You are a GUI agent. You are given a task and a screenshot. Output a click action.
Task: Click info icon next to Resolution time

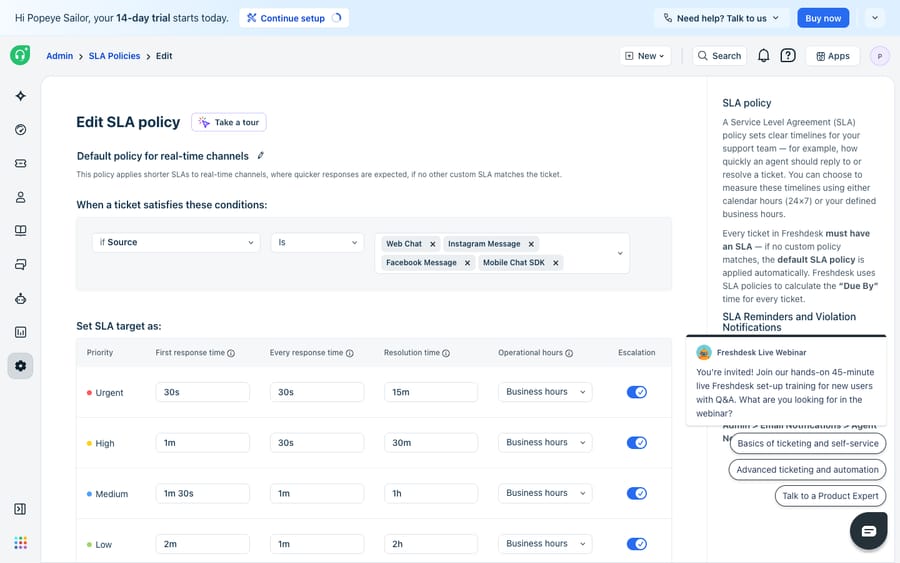[446, 354]
